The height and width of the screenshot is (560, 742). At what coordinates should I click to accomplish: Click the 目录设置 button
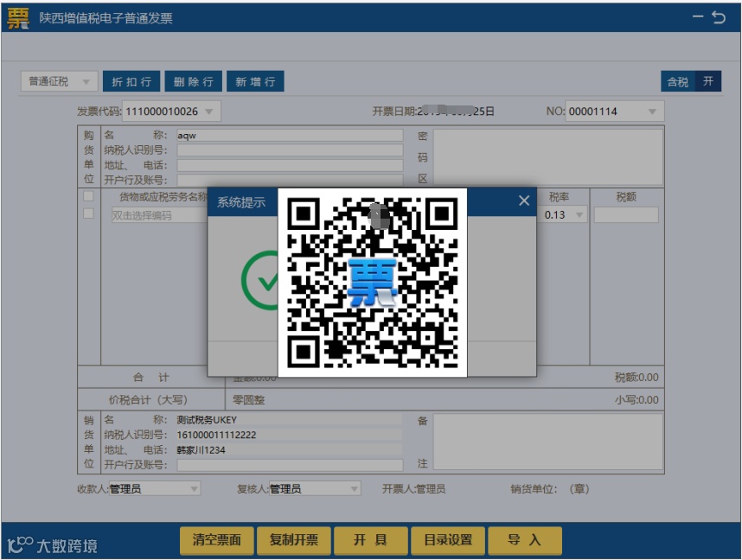click(448, 540)
